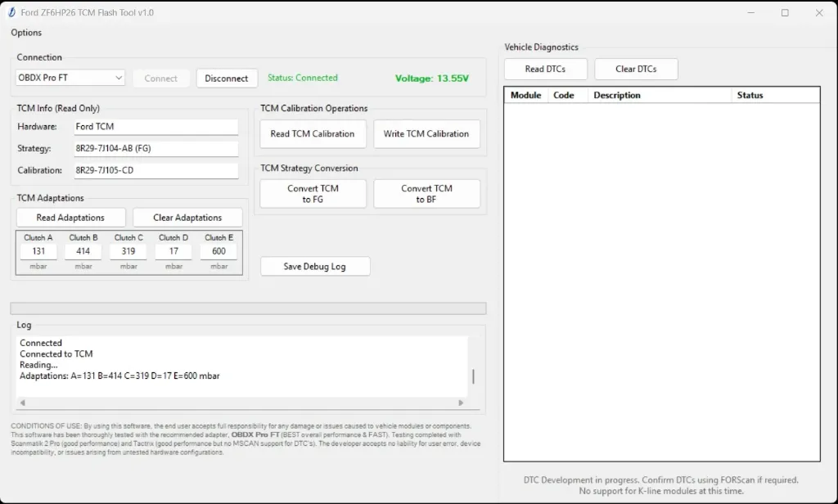Select the Clutch E value field
The width and height of the screenshot is (838, 504).
[219, 251]
